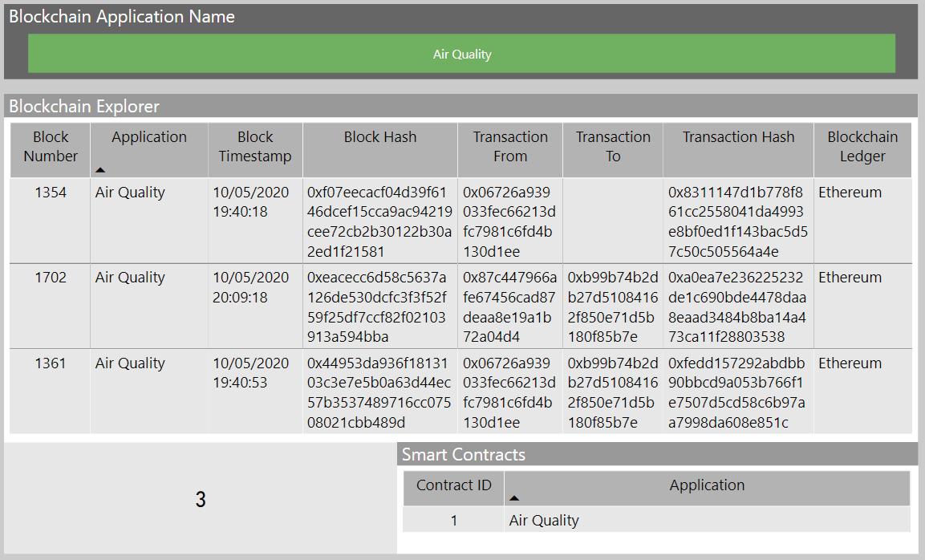Click Smart Contracts Application column header

(x=707, y=488)
